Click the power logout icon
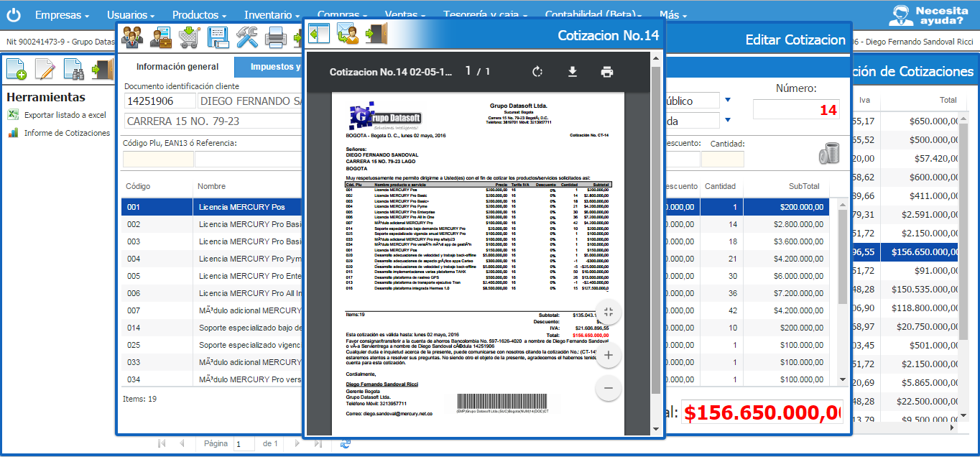 (14, 14)
